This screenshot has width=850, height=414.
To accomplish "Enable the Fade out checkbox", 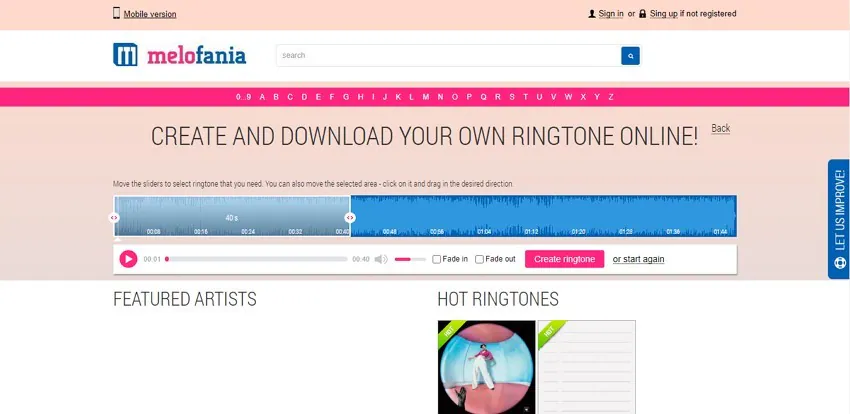I will click(x=479, y=259).
